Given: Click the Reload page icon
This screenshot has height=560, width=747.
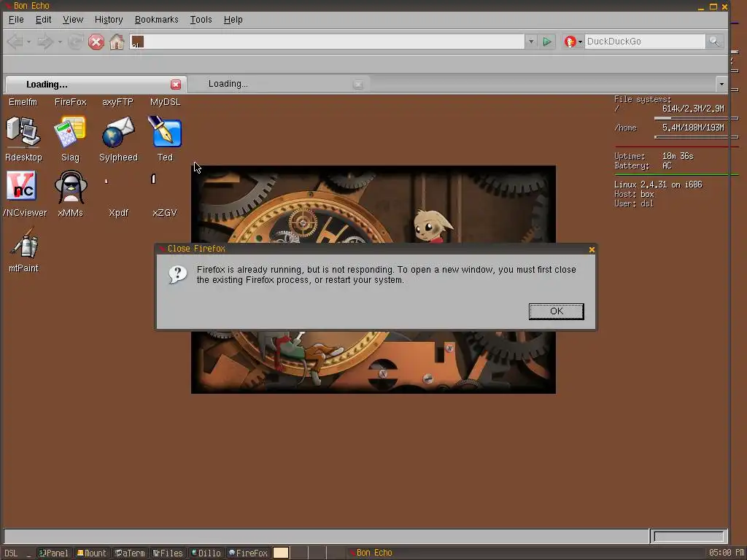Looking at the screenshot, I should [75, 42].
